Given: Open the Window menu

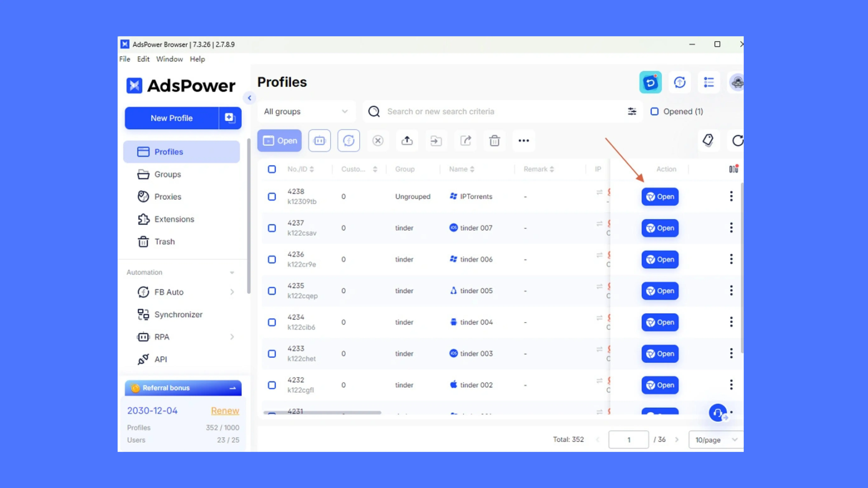Looking at the screenshot, I should pyautogui.click(x=170, y=59).
